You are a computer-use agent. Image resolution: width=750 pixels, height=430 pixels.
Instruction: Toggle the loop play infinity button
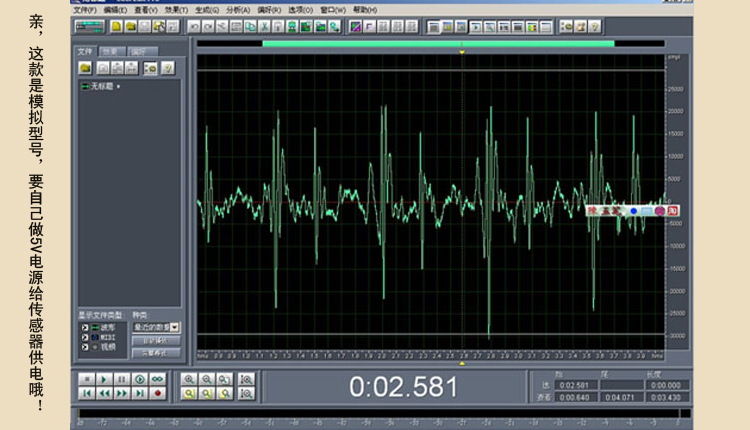click(157, 379)
